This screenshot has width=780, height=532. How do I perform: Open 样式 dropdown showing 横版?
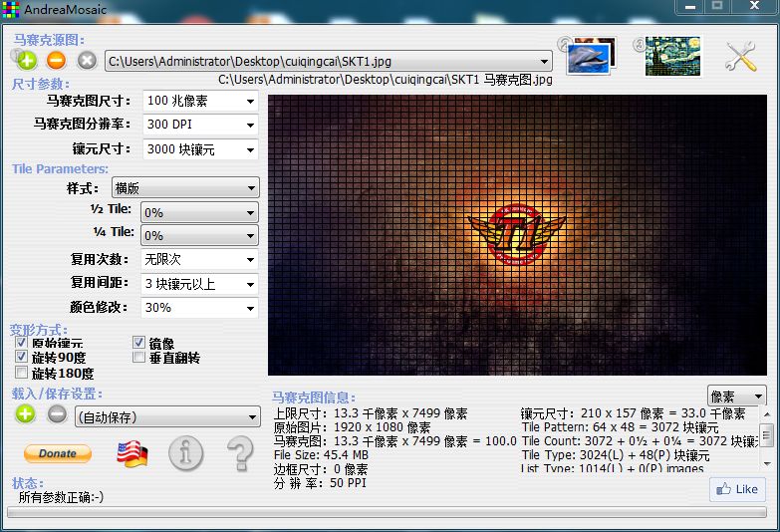coord(185,188)
